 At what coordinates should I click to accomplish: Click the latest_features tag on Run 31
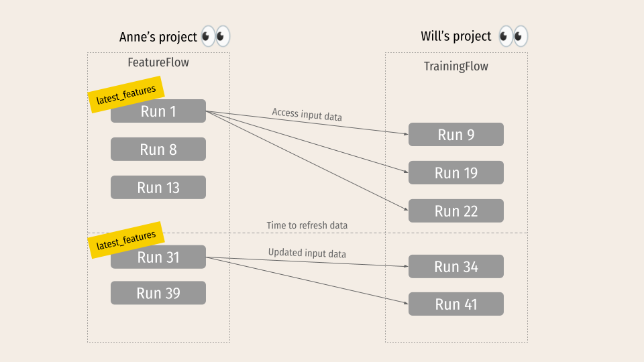pos(126,240)
